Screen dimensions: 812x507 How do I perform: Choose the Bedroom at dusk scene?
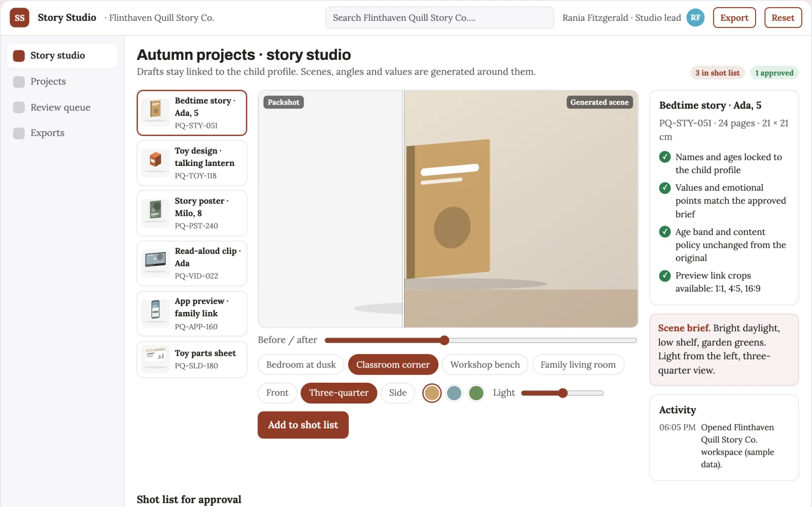point(301,364)
